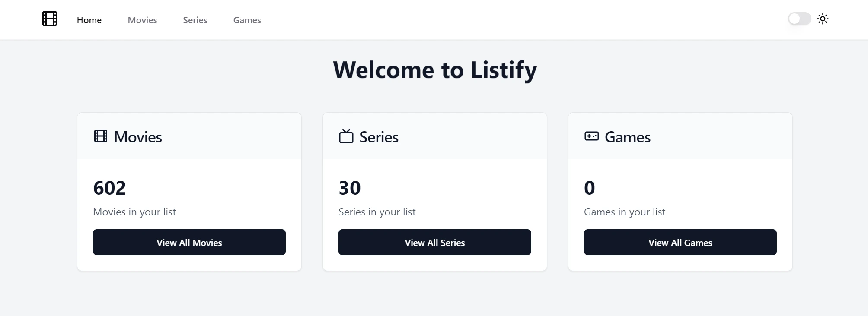The height and width of the screenshot is (316, 868).
Task: Click the 0 games count number
Action: 590,188
